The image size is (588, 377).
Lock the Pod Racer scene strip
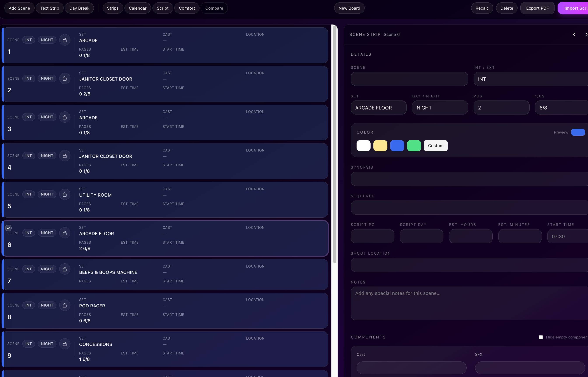65,305
